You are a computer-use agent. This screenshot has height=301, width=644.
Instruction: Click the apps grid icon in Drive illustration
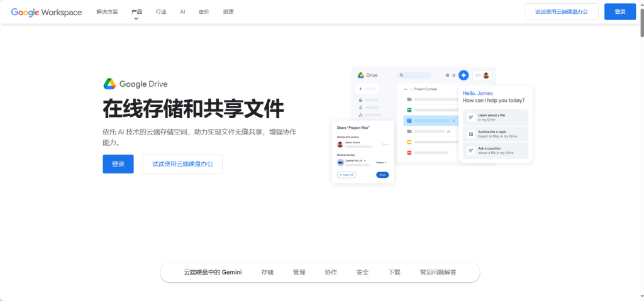tap(454, 75)
